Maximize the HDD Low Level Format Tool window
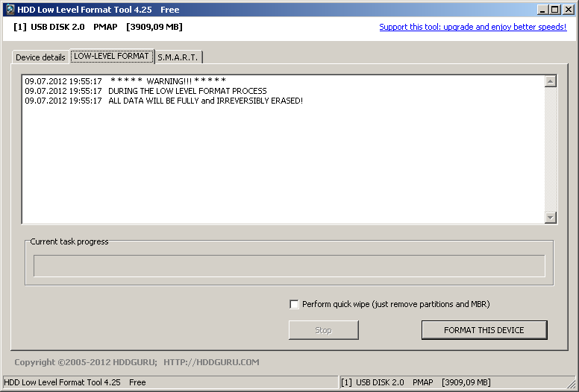 555,10
